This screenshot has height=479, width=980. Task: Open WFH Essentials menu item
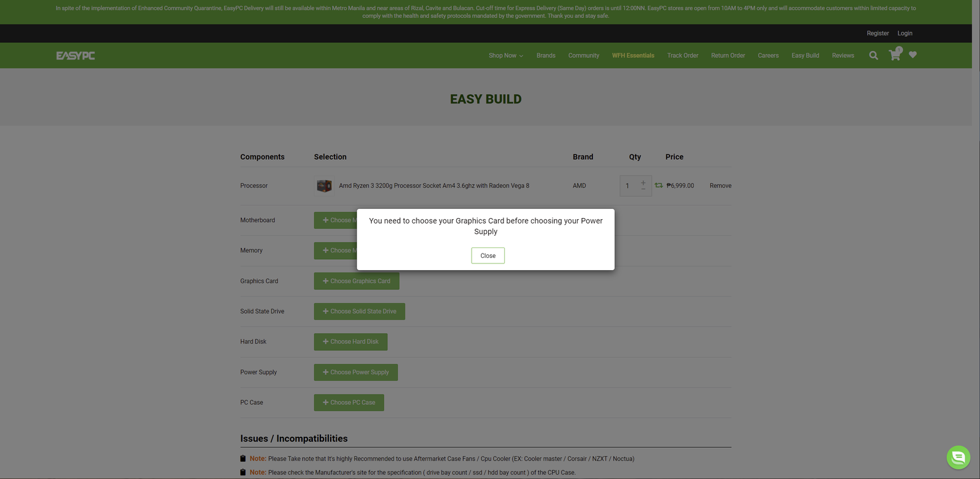(633, 56)
